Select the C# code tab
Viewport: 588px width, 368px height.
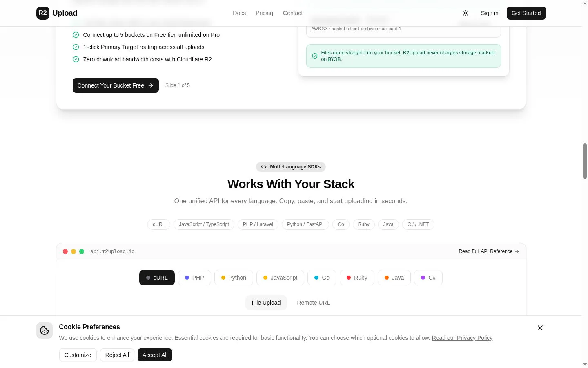pos(428,278)
